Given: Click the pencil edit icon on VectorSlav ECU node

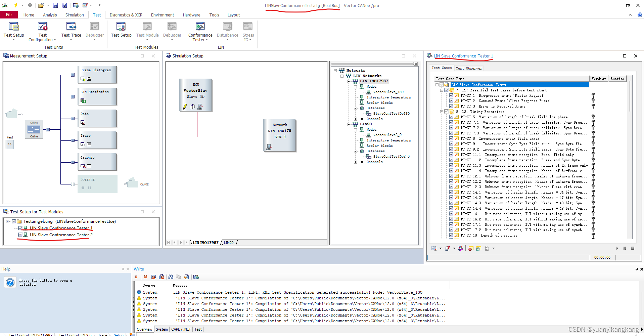Looking at the screenshot, I should (185, 107).
